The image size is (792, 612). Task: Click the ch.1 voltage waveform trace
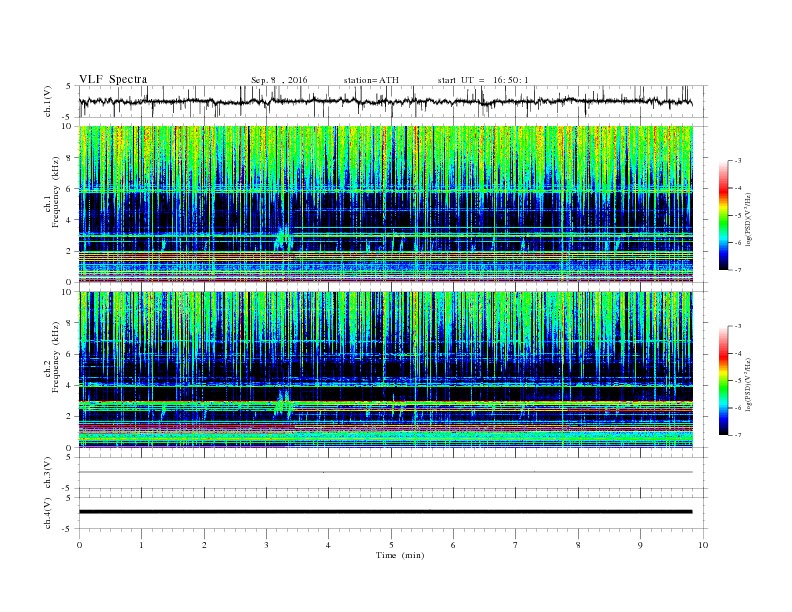(385, 101)
